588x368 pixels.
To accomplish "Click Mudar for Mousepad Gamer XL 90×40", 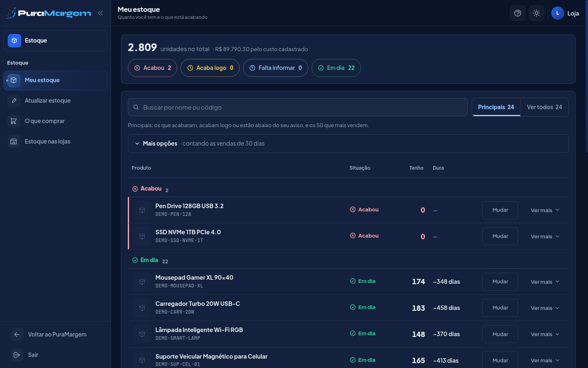I will click(500, 282).
